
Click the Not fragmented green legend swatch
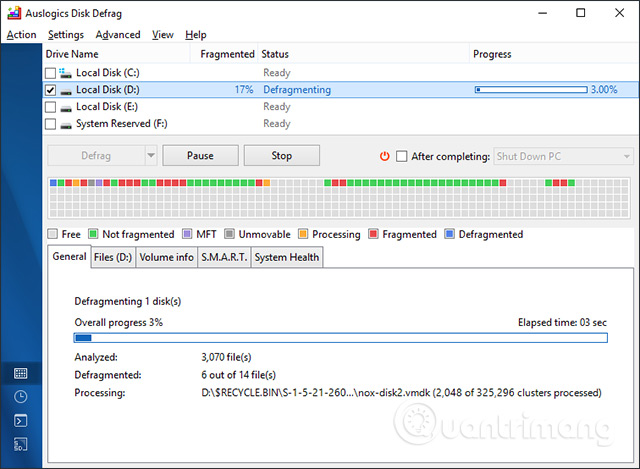93,234
